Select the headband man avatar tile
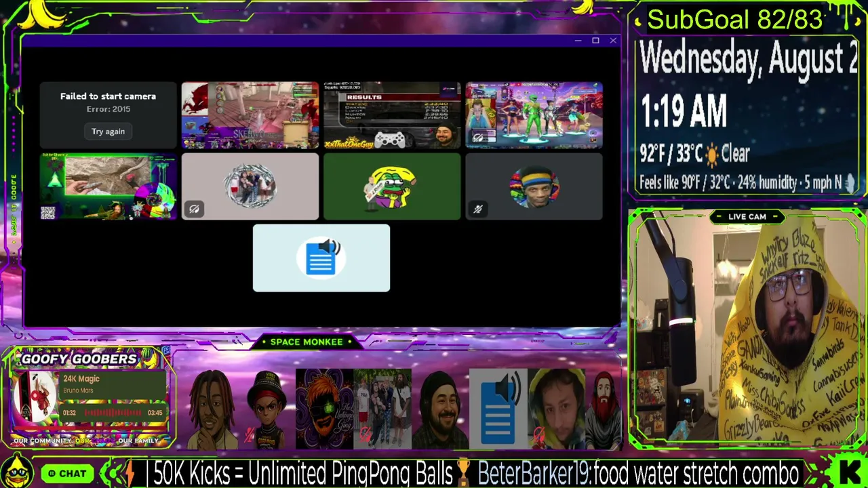Screen dimensions: 868x488 [534, 186]
